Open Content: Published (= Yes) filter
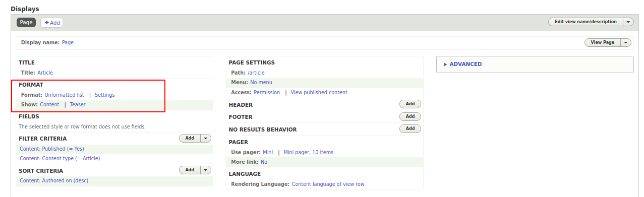 52,149
